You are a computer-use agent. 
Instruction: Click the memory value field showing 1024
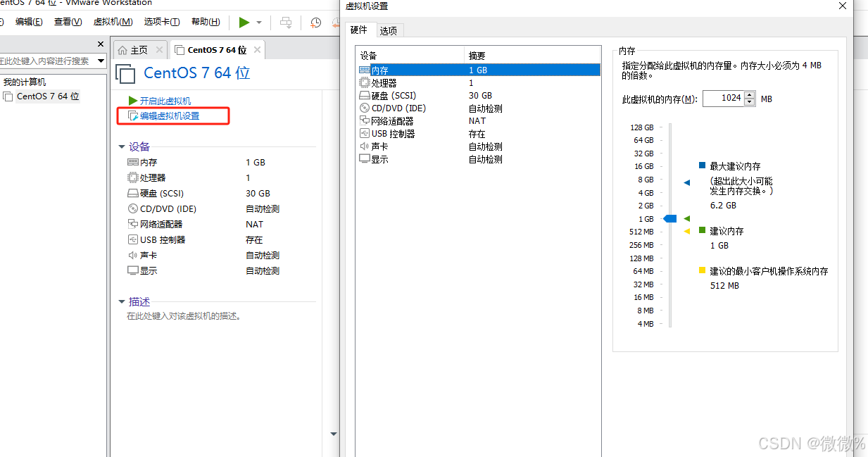(x=723, y=99)
